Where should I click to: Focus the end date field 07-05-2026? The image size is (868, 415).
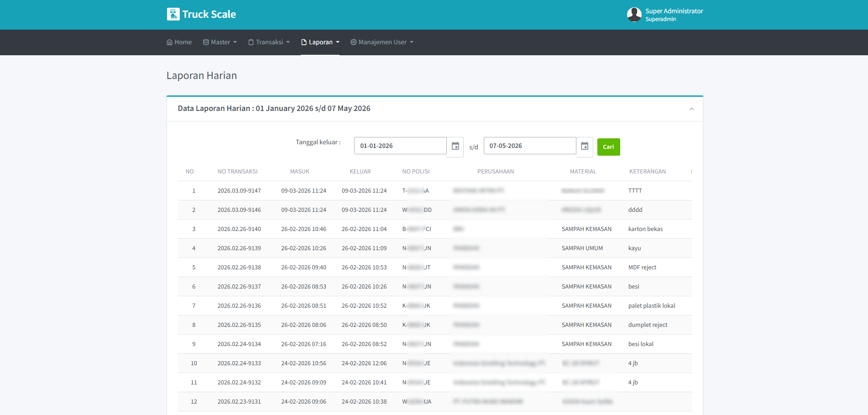[530, 146]
